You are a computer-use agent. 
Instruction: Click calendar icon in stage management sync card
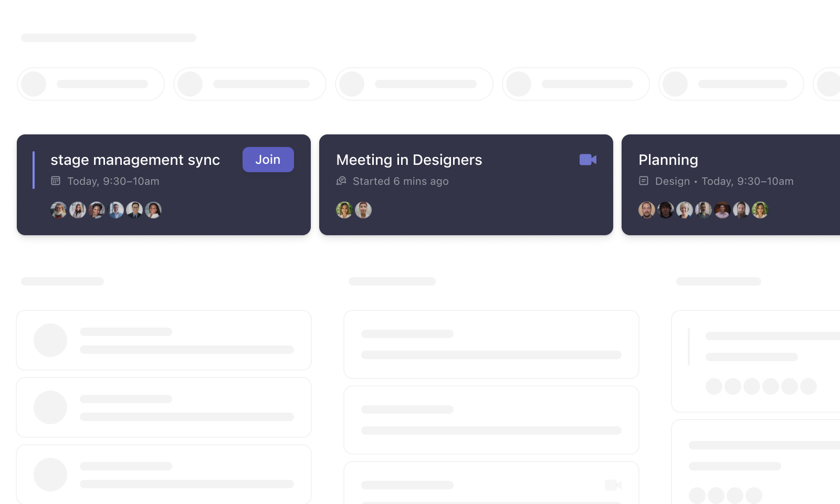click(56, 181)
